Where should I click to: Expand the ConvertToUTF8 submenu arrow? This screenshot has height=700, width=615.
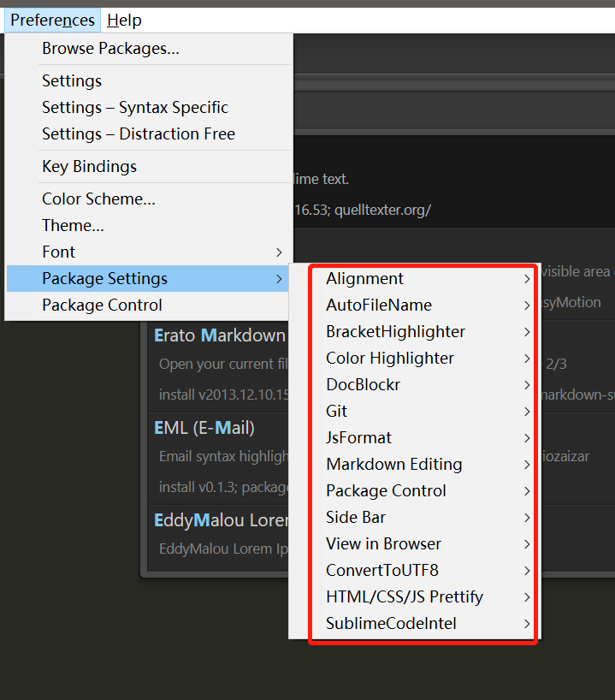pos(527,571)
